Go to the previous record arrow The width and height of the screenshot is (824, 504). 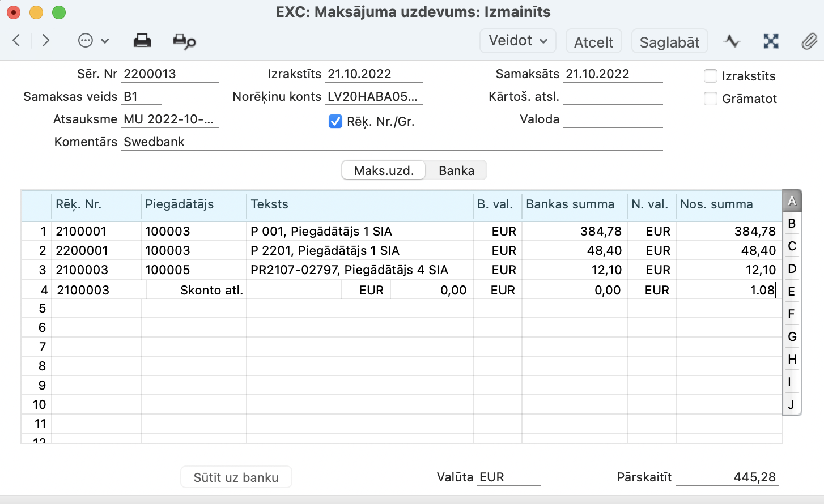click(16, 40)
